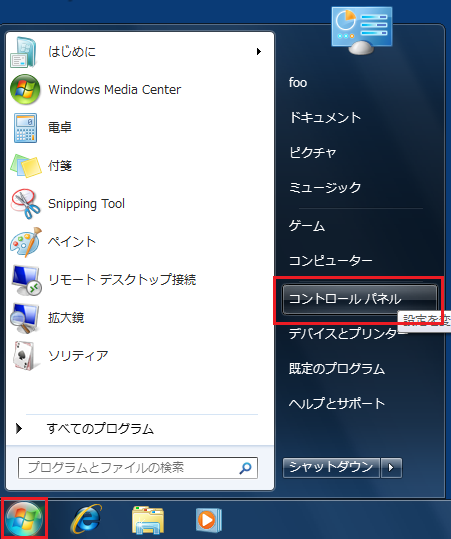Open Windows Media Center from the Start menu
Viewport: 451px width, 539px height.
click(140, 89)
